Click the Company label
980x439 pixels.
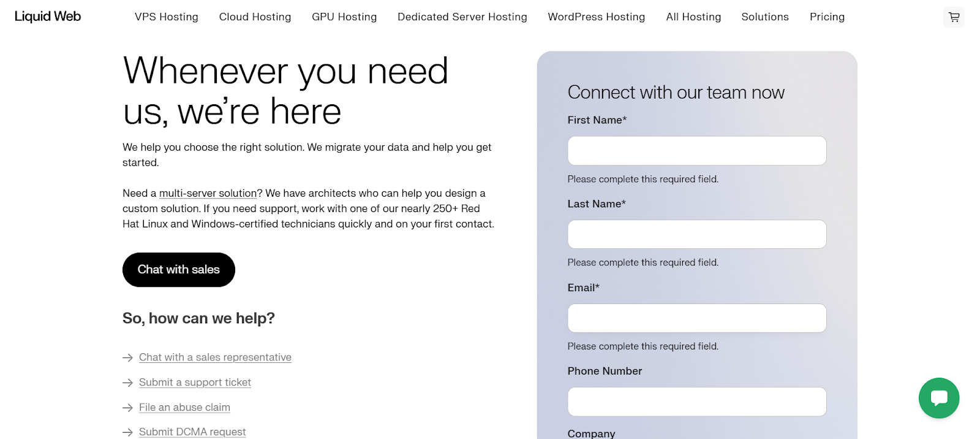point(591,433)
